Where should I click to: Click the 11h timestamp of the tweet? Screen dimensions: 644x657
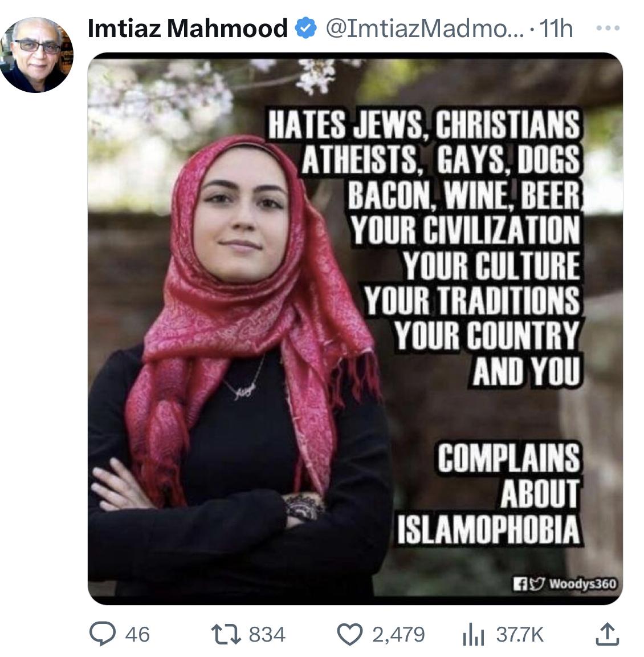[556, 29]
